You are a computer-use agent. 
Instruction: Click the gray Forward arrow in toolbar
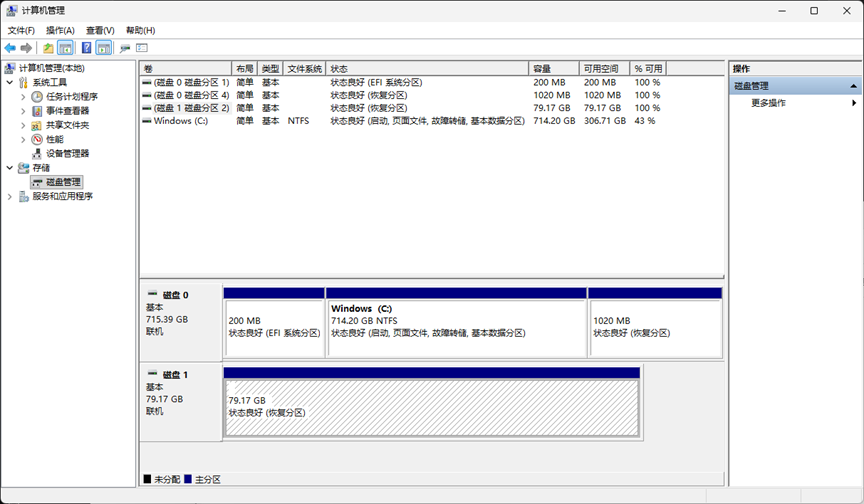[x=26, y=48]
